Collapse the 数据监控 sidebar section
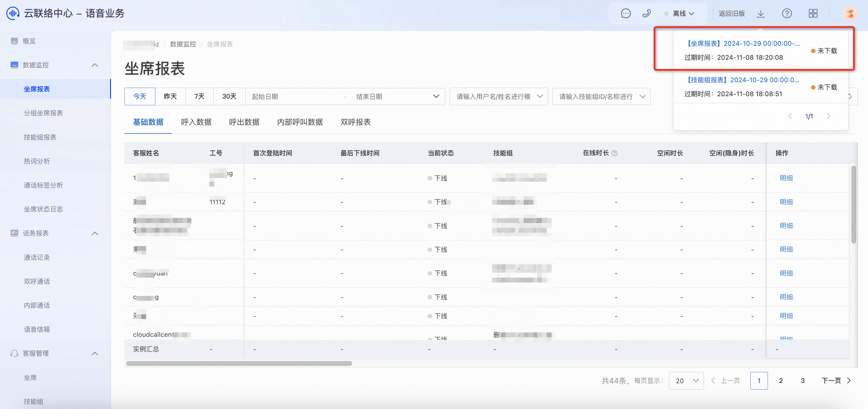Viewport: 868px width, 409px height. [95, 65]
